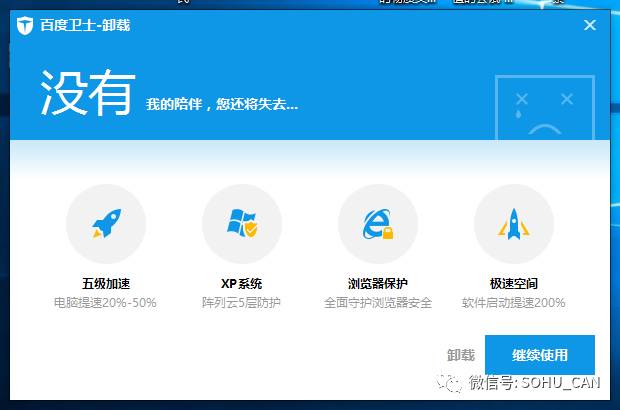Close the 百度卫士 uninstall dialog
This screenshot has width=620, height=410.
tap(590, 25)
